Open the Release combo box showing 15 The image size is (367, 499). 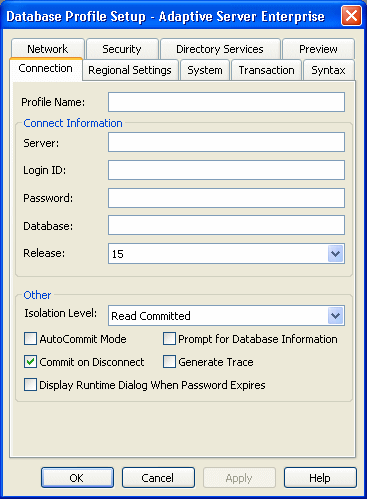point(226,254)
